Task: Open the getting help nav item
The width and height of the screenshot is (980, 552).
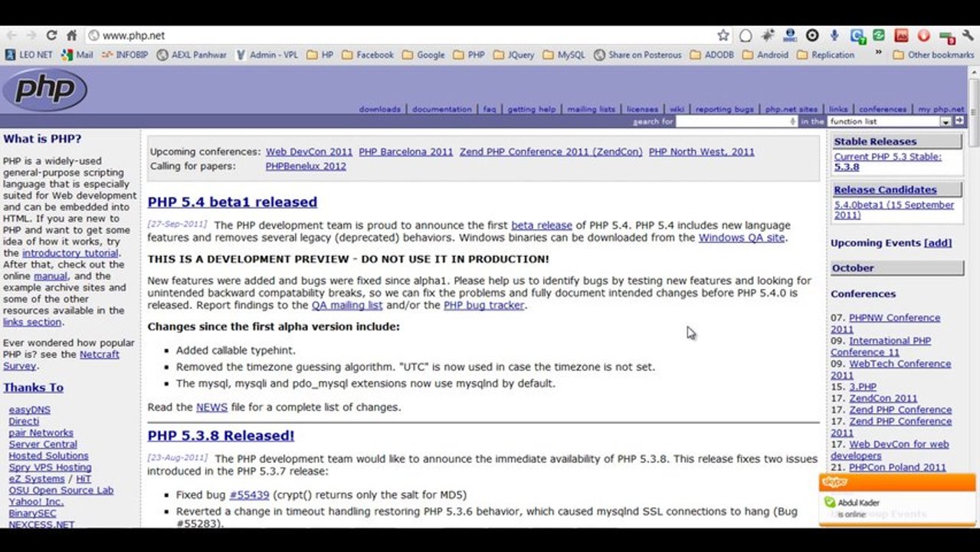Action: pyautogui.click(x=532, y=110)
